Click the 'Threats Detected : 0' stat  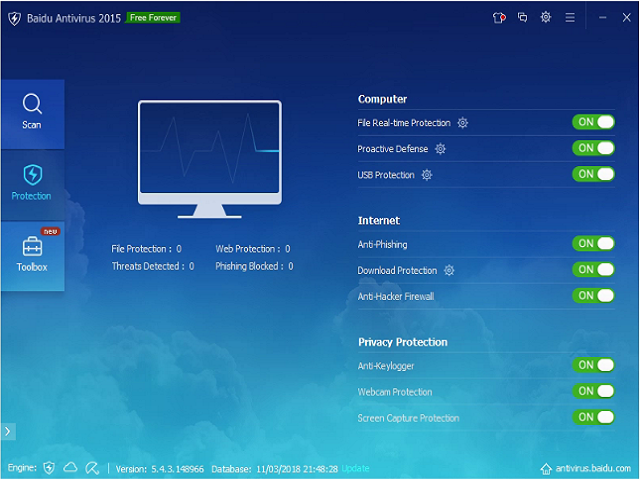click(153, 267)
